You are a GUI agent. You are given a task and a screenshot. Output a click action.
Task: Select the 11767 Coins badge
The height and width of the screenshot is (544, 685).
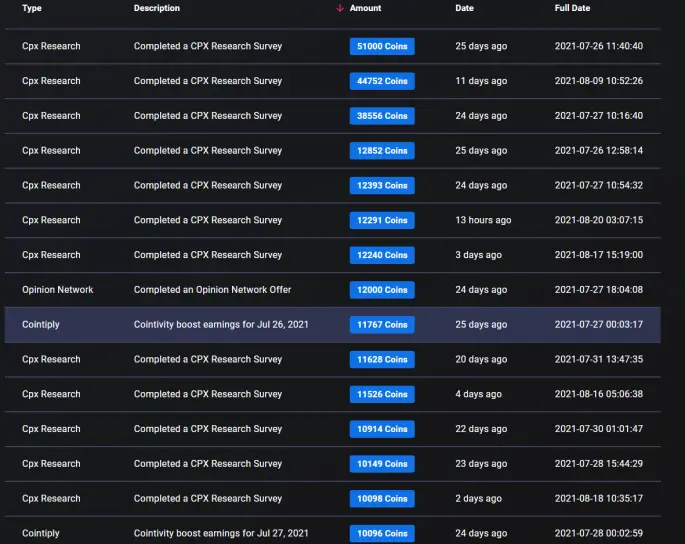382,325
